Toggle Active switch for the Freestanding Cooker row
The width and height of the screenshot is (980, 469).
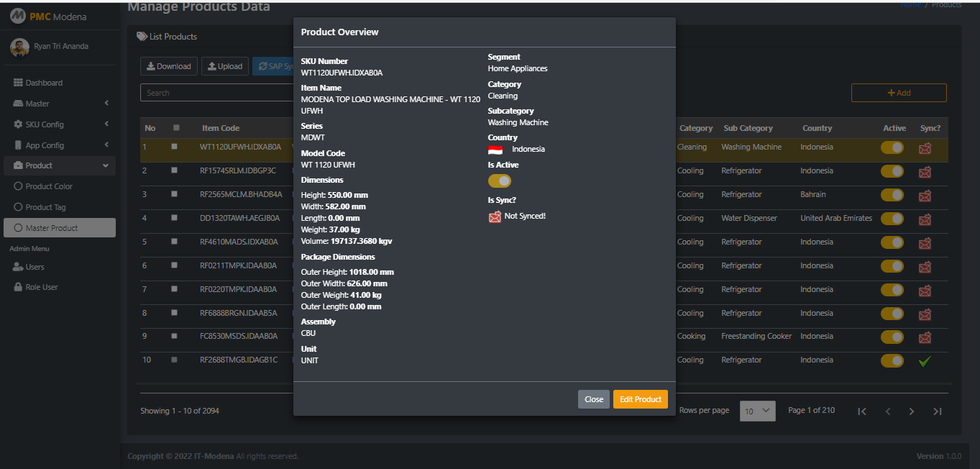[x=892, y=337]
